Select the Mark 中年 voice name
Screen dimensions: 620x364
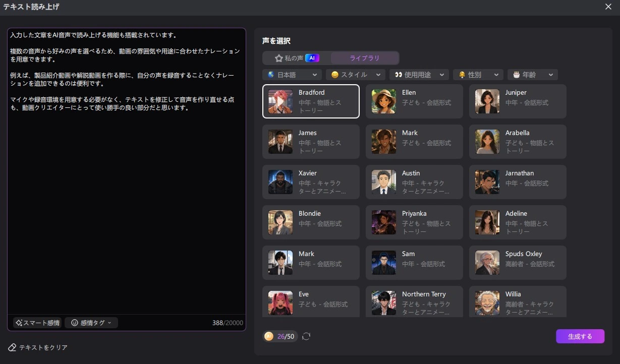point(306,254)
